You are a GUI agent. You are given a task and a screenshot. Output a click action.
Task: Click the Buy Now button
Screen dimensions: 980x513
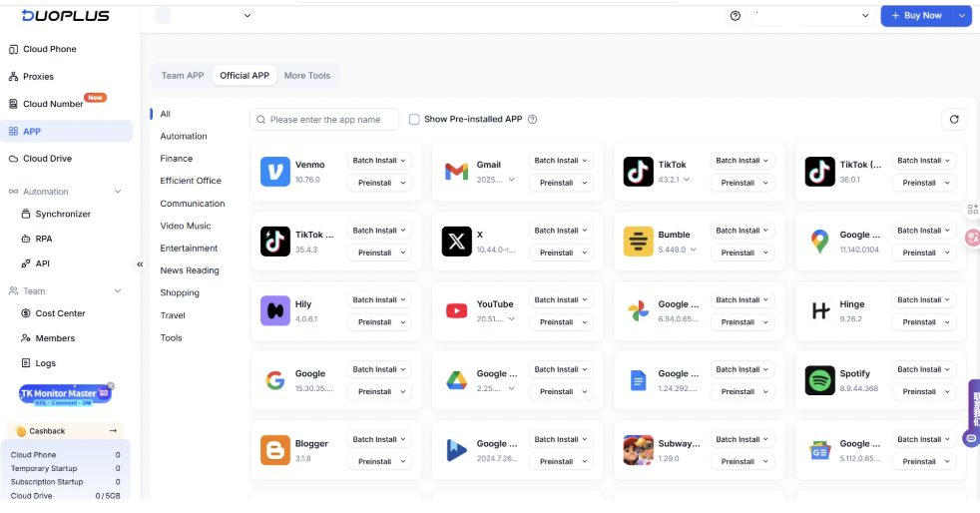click(916, 16)
